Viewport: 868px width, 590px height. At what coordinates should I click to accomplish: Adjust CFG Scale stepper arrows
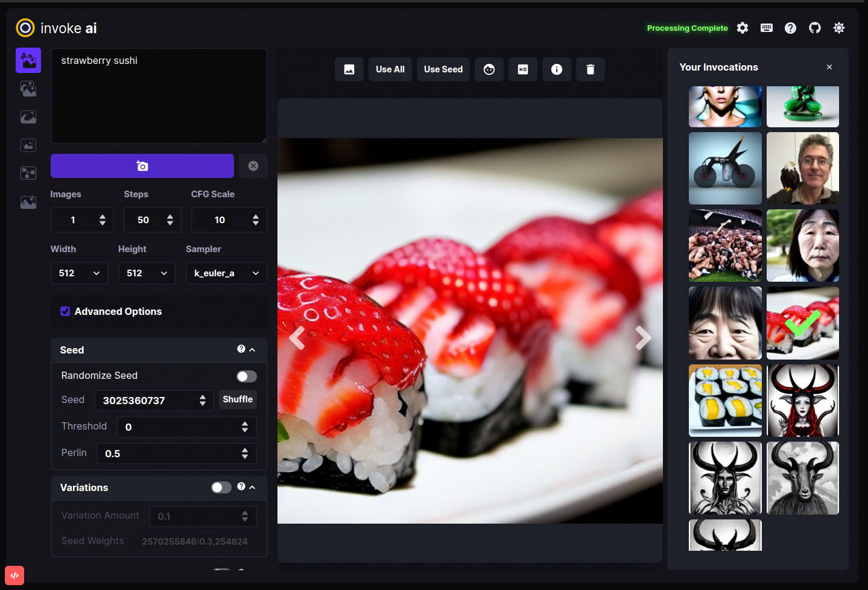point(256,220)
